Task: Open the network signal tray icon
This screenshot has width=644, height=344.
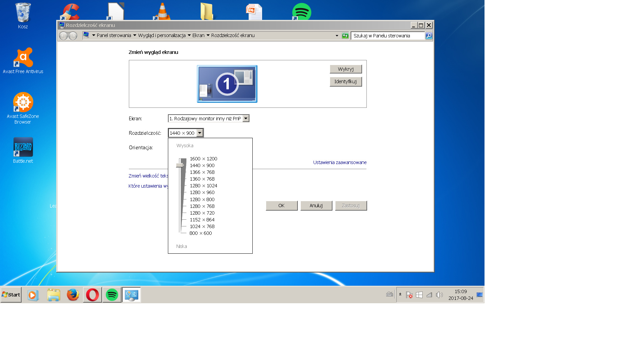Action: tap(429, 295)
